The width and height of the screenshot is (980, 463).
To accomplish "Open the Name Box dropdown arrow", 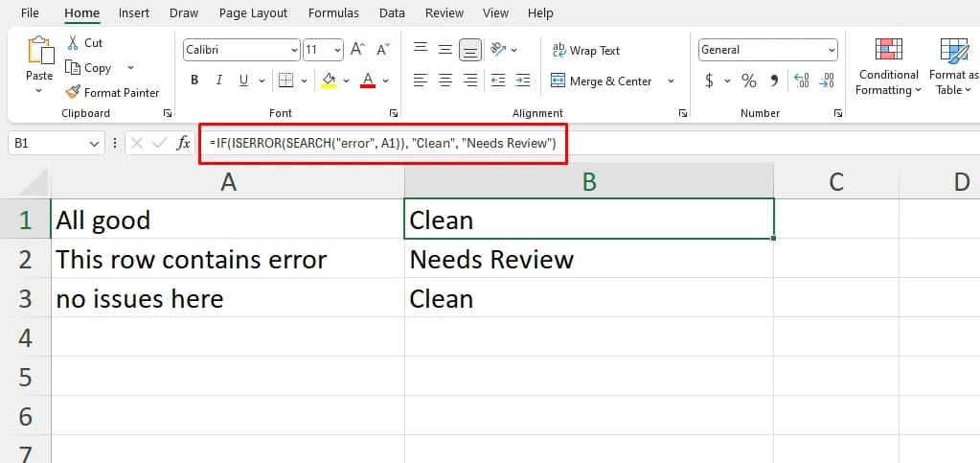I will click(95, 144).
